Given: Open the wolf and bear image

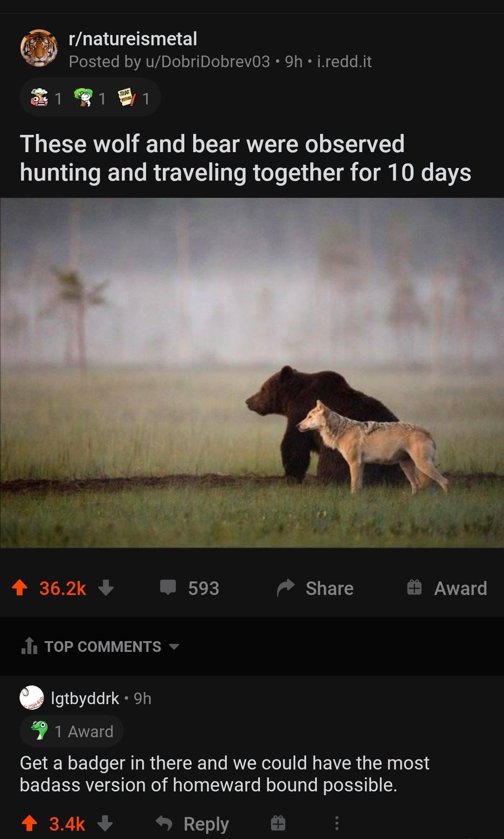Looking at the screenshot, I should pos(252,373).
